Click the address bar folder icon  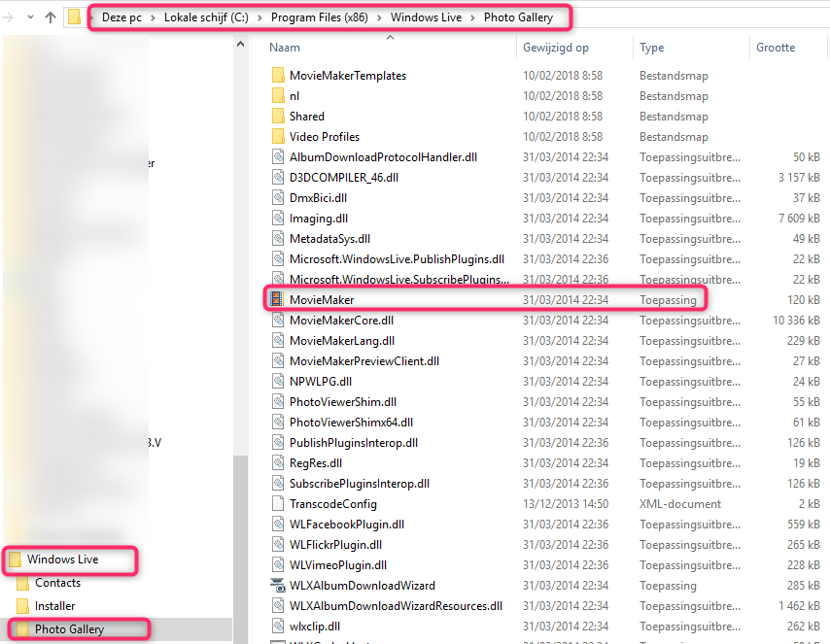coord(74,17)
